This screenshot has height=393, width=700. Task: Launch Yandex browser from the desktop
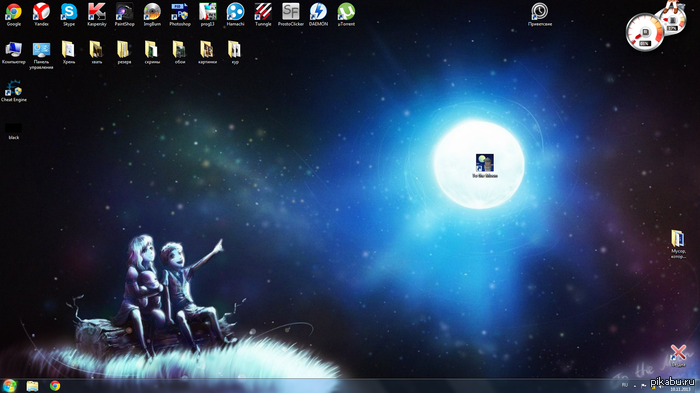(x=41, y=14)
